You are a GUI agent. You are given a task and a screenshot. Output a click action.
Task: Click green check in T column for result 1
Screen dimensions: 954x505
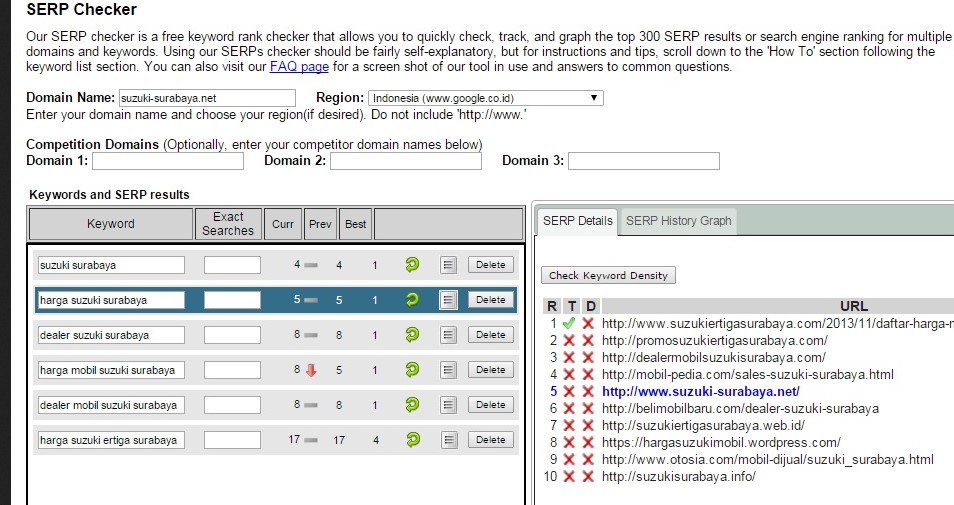tap(569, 324)
